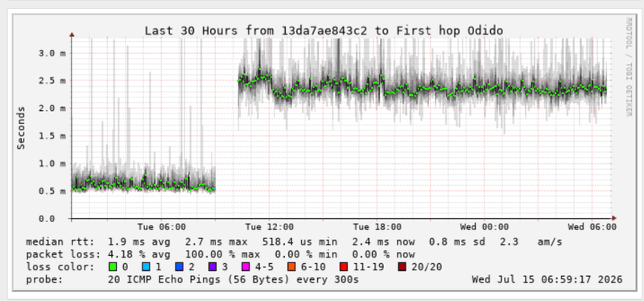
Task: Click the 2.7 ms max value
Action: coord(216,242)
